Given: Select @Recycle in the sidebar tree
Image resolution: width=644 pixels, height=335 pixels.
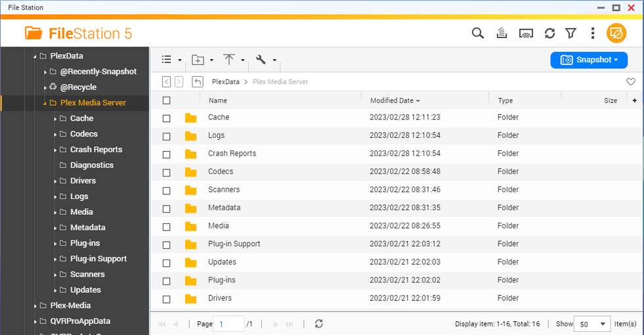Looking at the screenshot, I should tap(78, 87).
